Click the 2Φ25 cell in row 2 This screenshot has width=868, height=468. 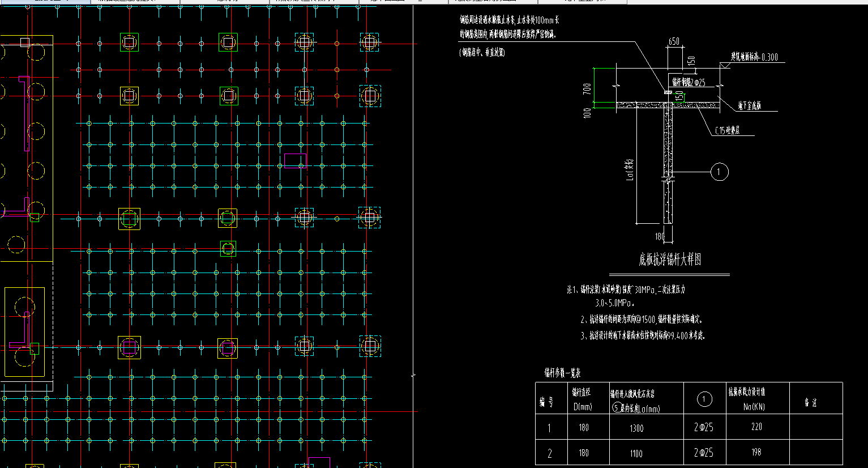point(704,453)
